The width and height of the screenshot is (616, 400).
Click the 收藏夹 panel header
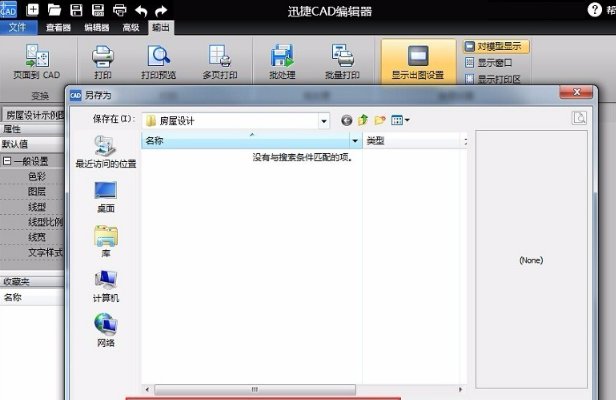(32, 281)
